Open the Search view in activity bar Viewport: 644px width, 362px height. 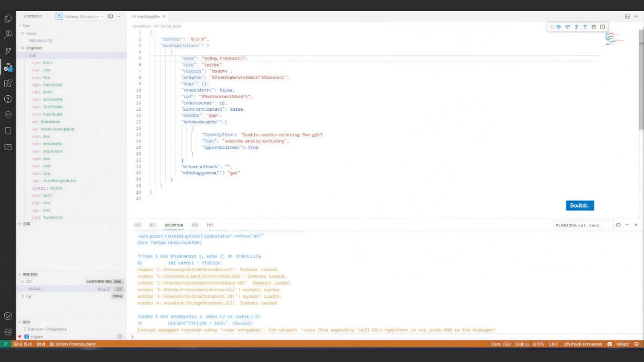coord(8,35)
